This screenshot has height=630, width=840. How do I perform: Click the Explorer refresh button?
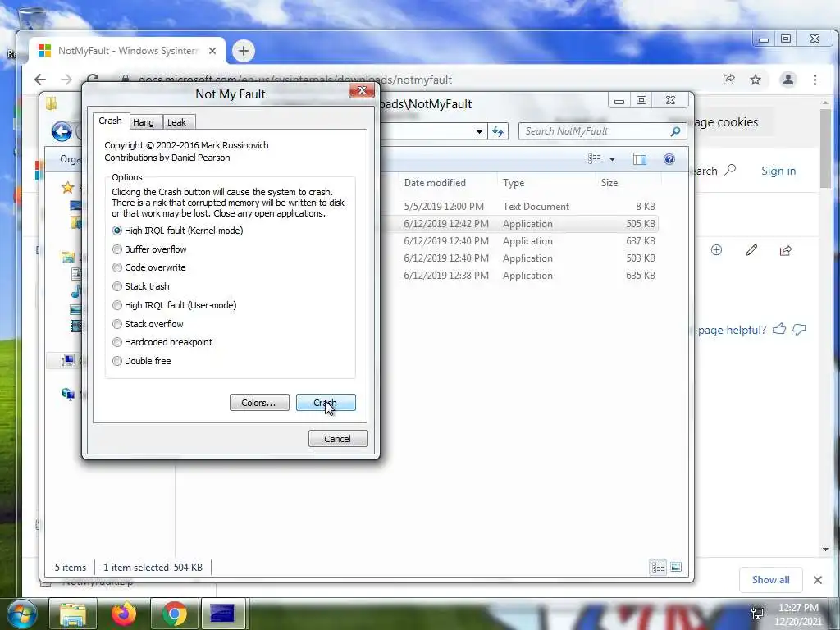(x=498, y=131)
